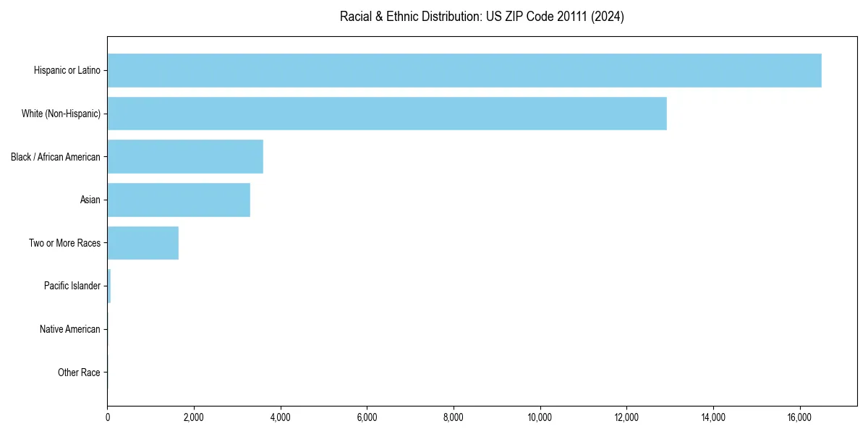Select the Hispanic or Latino axis label

pos(67,70)
